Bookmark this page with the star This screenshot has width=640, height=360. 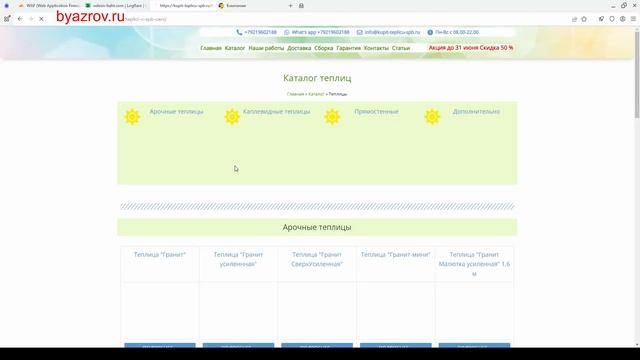pos(584,19)
